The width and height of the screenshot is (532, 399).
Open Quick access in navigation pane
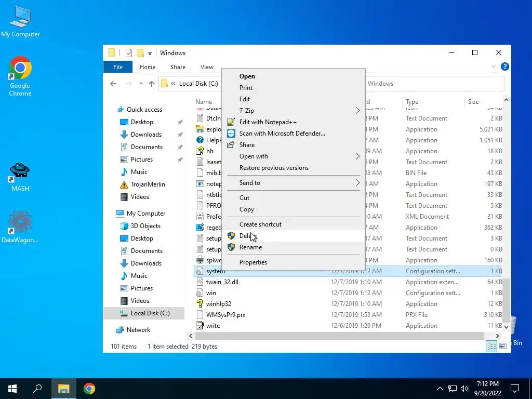tap(144, 110)
